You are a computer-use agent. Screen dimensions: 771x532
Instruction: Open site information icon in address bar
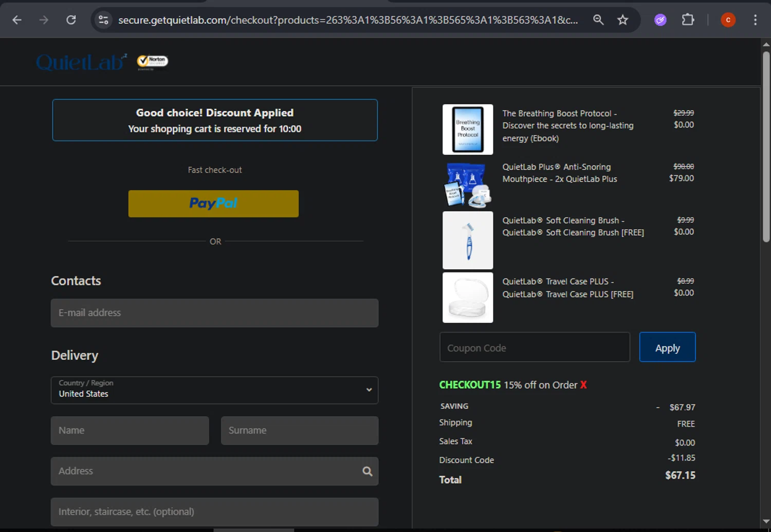pos(103,20)
